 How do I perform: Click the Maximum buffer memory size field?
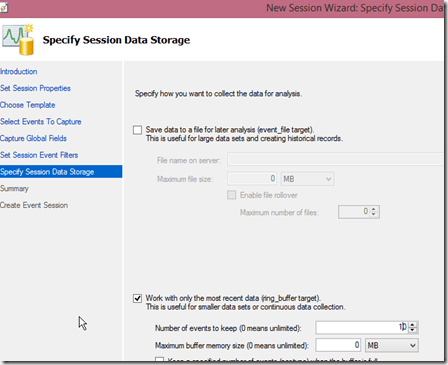pyautogui.click(x=338, y=345)
